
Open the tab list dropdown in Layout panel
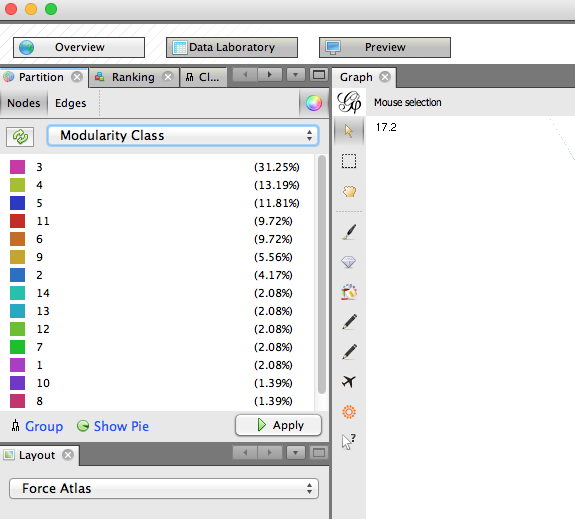pyautogui.click(x=295, y=453)
